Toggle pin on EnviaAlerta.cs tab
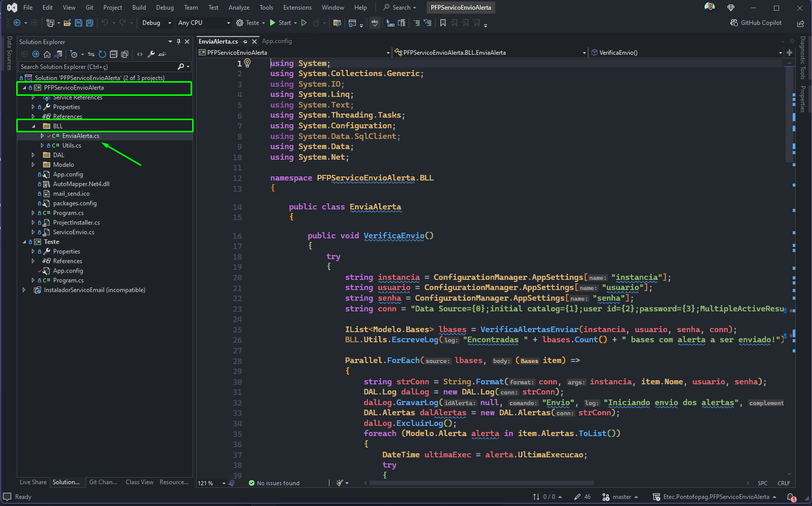812x506 pixels. tap(245, 42)
